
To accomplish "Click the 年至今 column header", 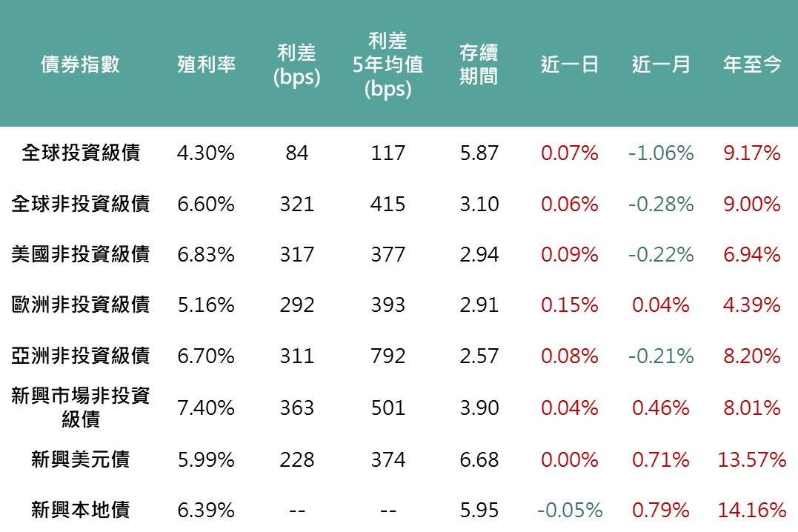I will 751,64.
